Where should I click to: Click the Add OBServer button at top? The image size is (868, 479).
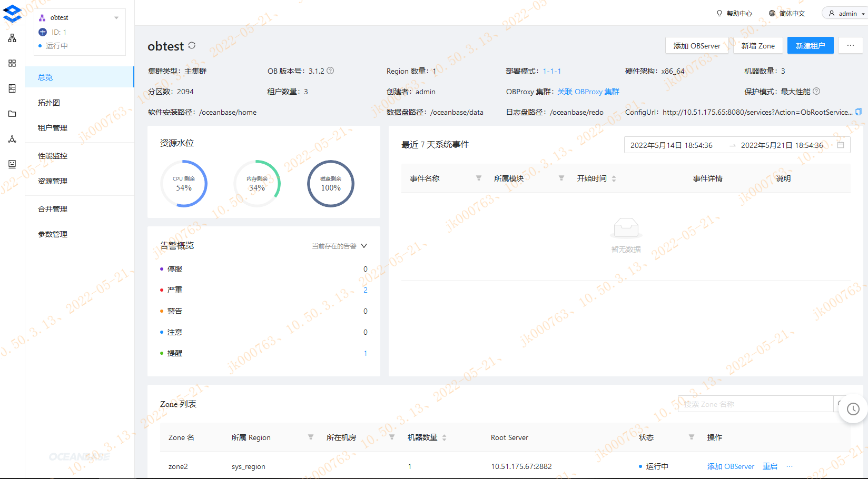click(697, 45)
